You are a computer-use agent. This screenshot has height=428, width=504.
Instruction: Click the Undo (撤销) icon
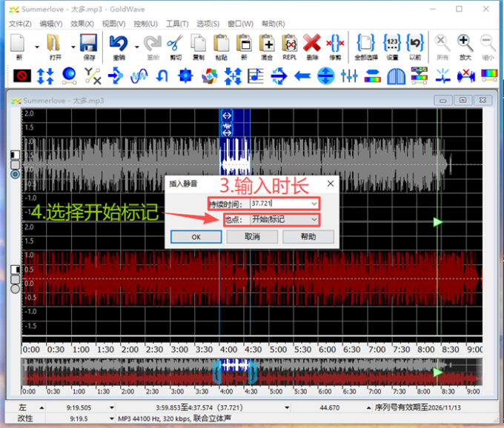click(119, 45)
